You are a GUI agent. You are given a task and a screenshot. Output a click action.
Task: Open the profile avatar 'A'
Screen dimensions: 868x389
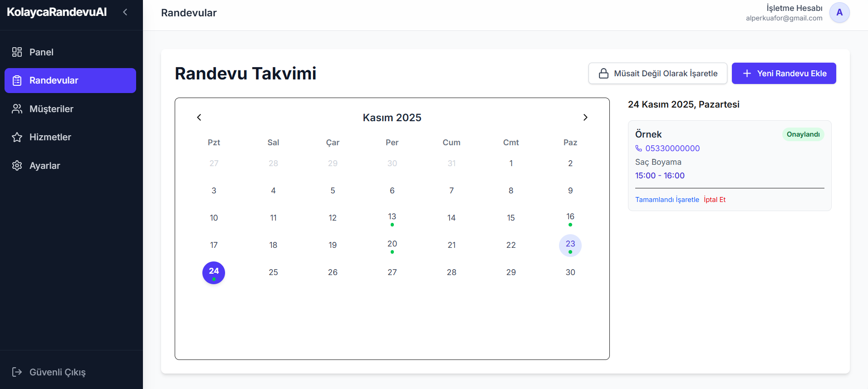point(839,13)
